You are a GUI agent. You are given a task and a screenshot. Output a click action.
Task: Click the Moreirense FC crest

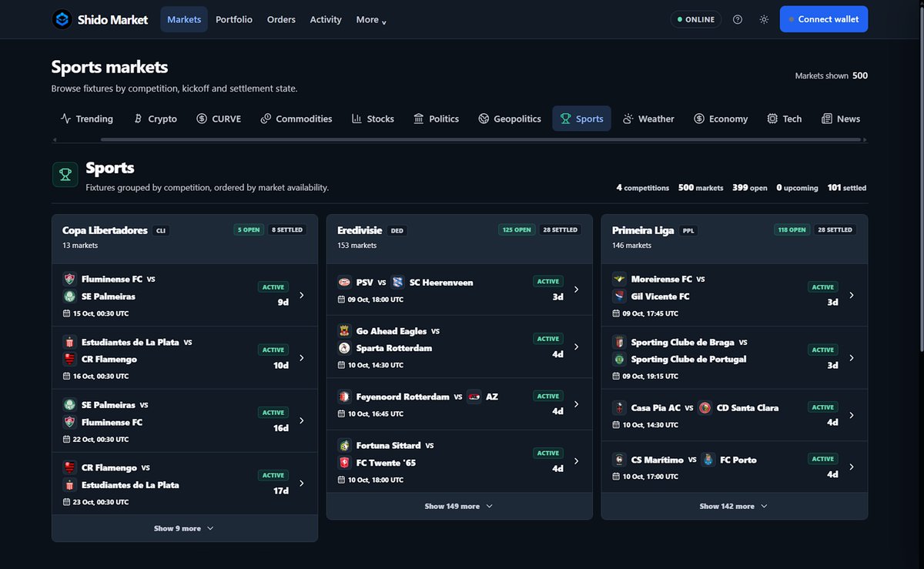point(619,279)
